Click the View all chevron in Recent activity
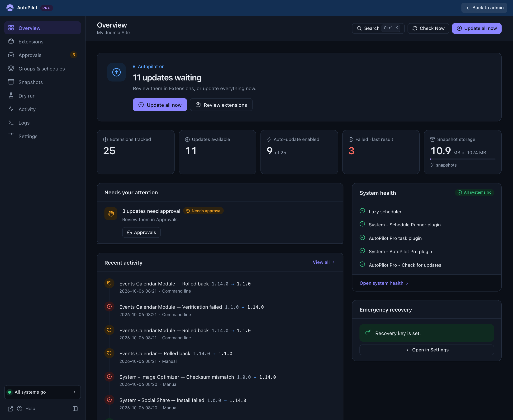 pyautogui.click(x=333, y=262)
